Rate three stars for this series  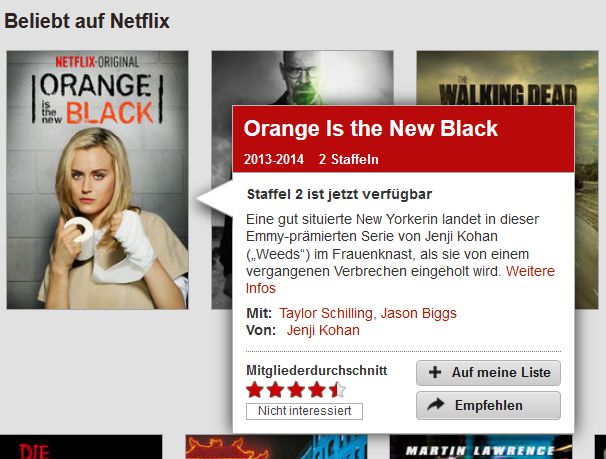point(296,389)
